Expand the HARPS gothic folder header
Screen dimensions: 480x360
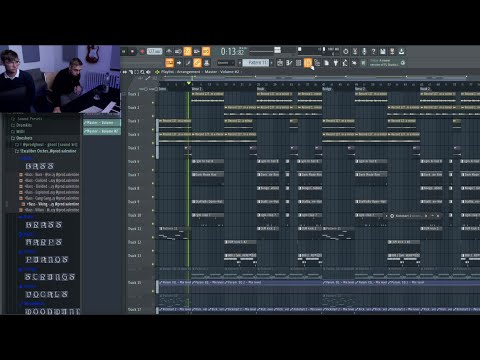pyautogui.click(x=44, y=242)
